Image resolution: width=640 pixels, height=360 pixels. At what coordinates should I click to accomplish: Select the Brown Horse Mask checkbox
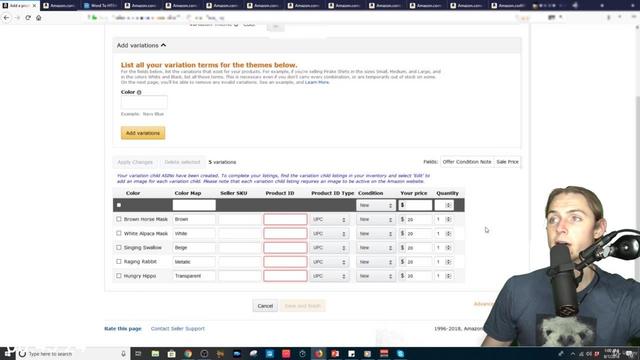click(x=119, y=219)
